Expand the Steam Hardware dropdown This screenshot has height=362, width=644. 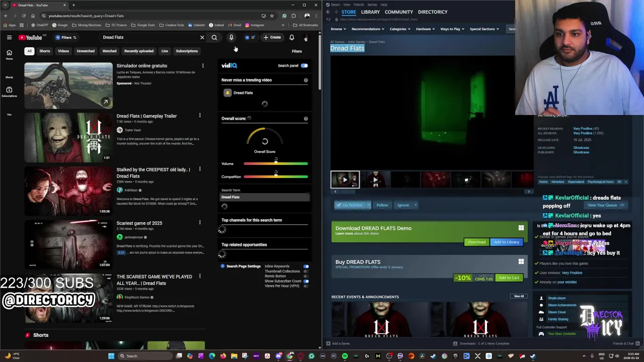(x=425, y=29)
